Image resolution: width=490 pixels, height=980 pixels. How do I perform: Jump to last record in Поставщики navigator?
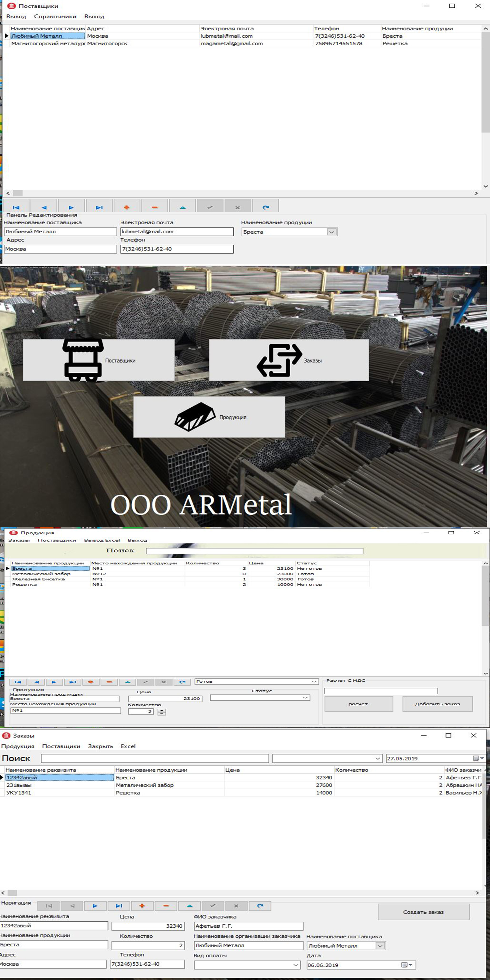coord(99,206)
